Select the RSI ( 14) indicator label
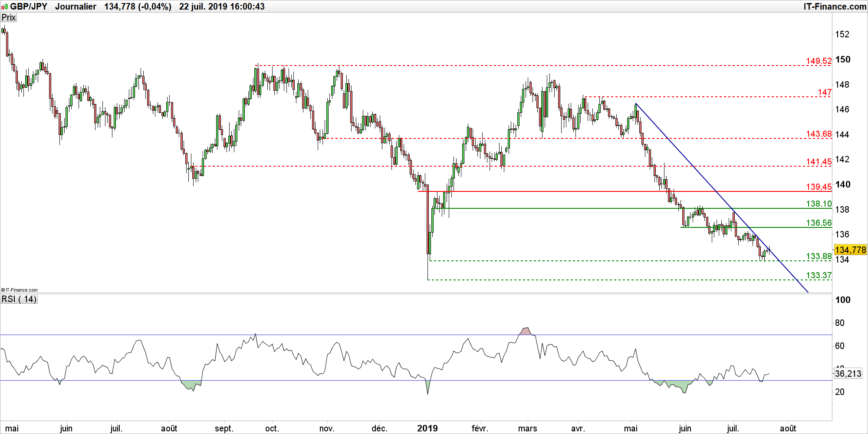Image resolution: width=868 pixels, height=434 pixels. [x=19, y=299]
